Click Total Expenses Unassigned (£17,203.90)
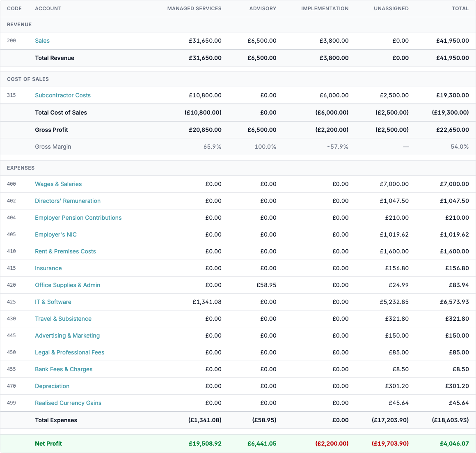476x453 pixels. coord(390,420)
